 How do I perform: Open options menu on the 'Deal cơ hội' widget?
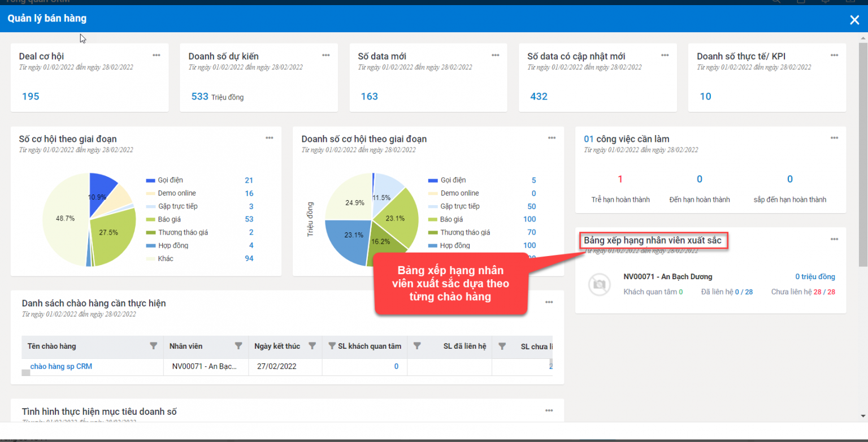pyautogui.click(x=157, y=55)
